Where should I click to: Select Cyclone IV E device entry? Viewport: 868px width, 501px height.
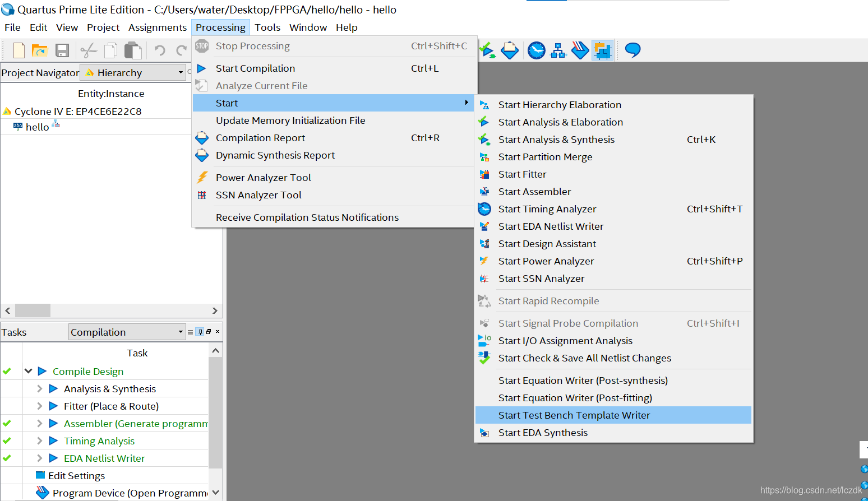point(78,112)
